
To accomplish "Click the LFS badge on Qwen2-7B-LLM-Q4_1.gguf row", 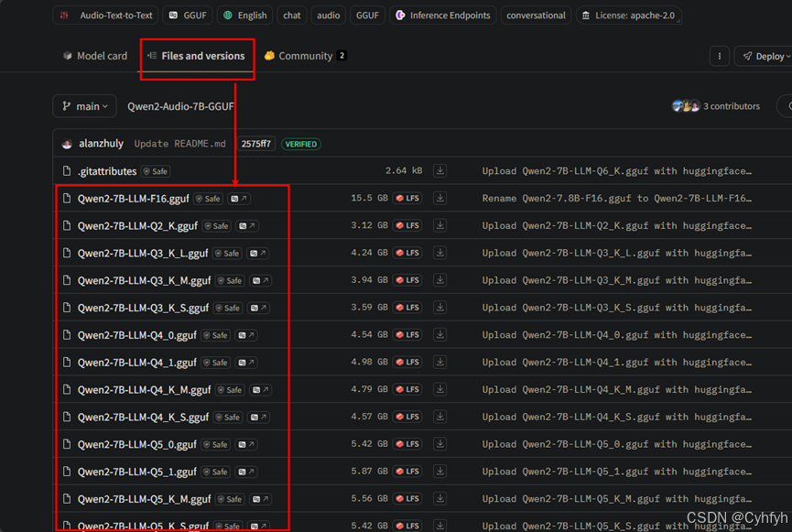I will click(x=407, y=362).
